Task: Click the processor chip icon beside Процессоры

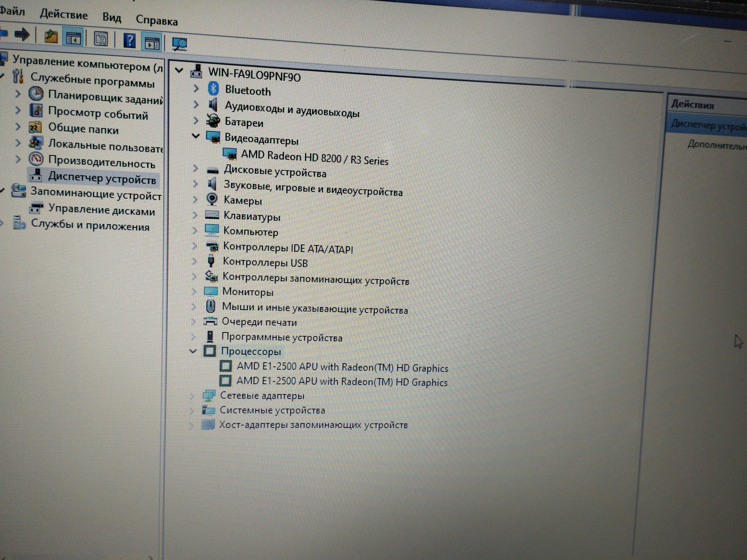Action: (x=209, y=351)
